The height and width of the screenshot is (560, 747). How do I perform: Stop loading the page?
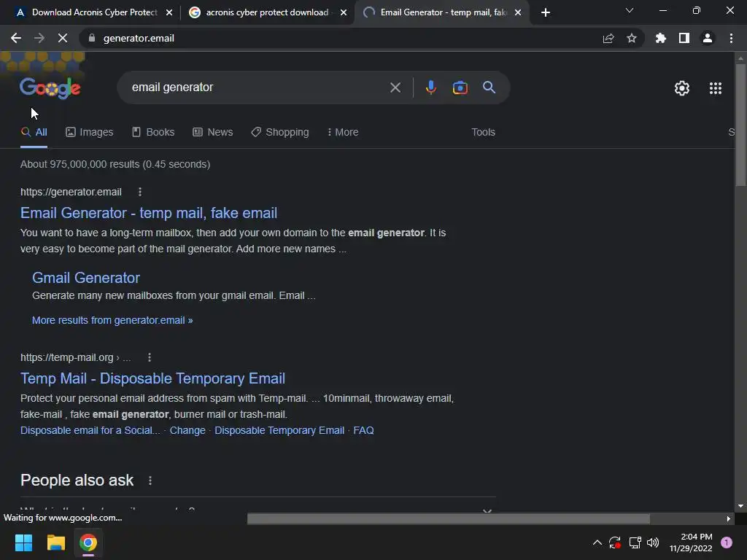[x=63, y=38]
